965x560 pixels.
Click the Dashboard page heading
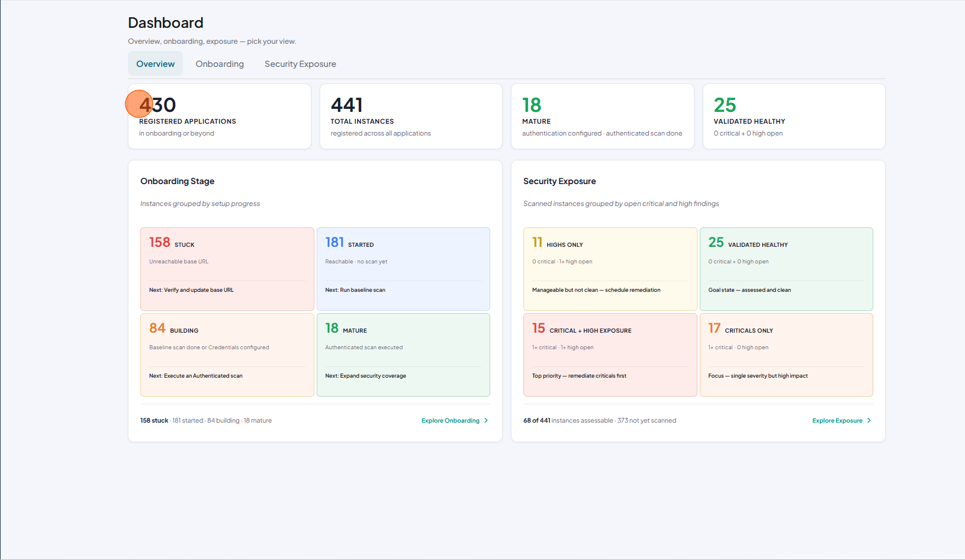166,22
